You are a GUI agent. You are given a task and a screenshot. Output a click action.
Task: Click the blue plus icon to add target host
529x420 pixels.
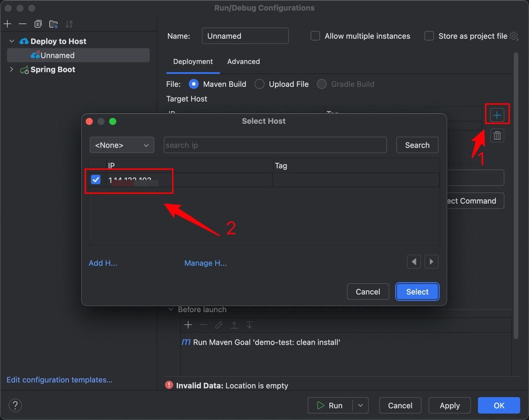pos(497,115)
